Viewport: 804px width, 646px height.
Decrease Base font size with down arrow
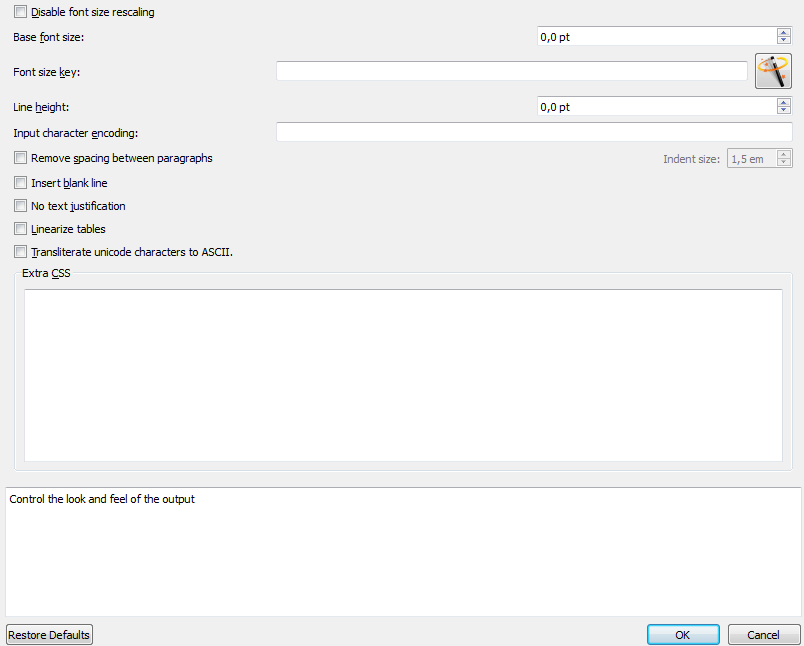783,40
